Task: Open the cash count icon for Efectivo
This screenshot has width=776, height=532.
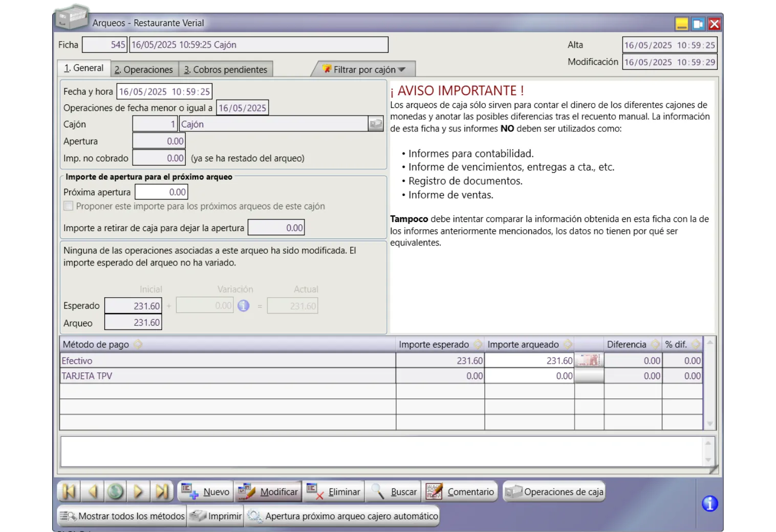Action: (x=589, y=361)
